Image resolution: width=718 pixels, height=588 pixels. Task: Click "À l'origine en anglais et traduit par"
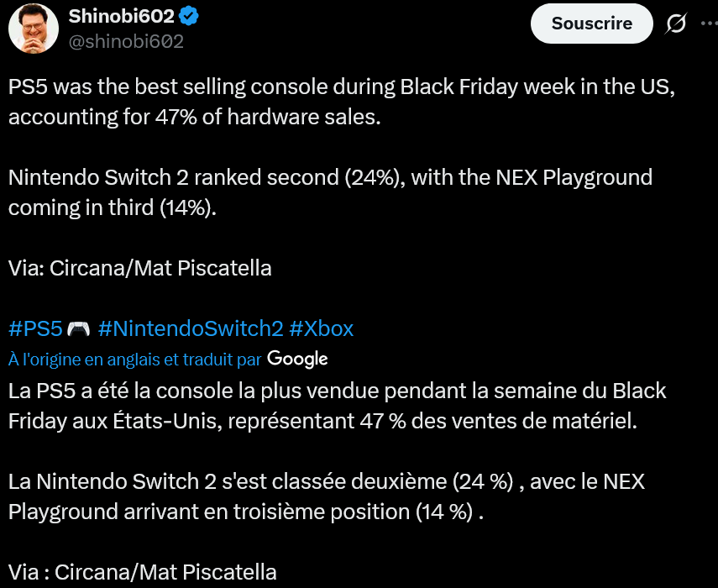tap(134, 360)
